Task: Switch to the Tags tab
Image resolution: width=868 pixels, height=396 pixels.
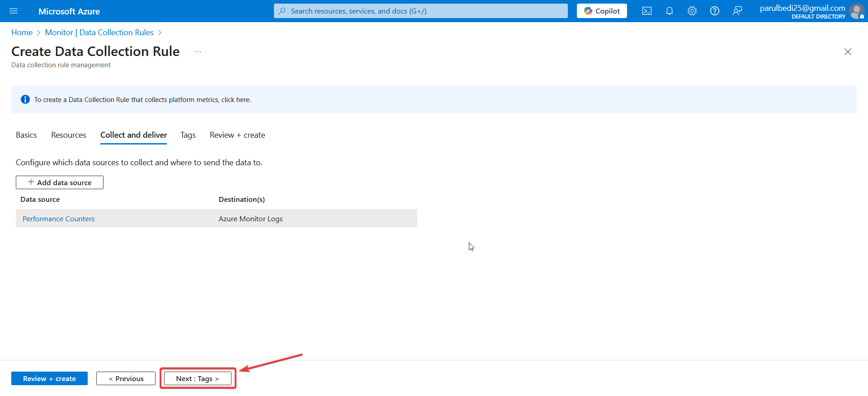Action: coord(188,135)
